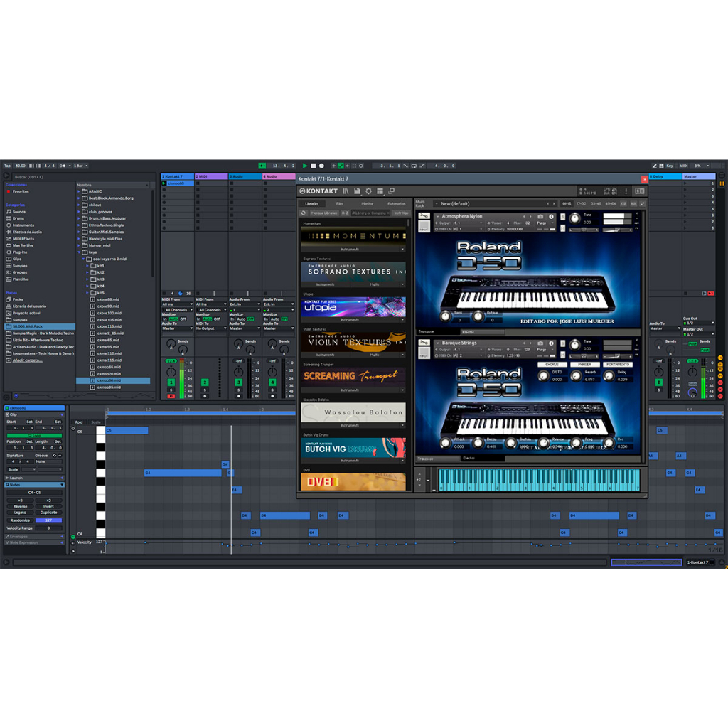
Task: Toggle Track 2 activator button
Action: [205, 382]
